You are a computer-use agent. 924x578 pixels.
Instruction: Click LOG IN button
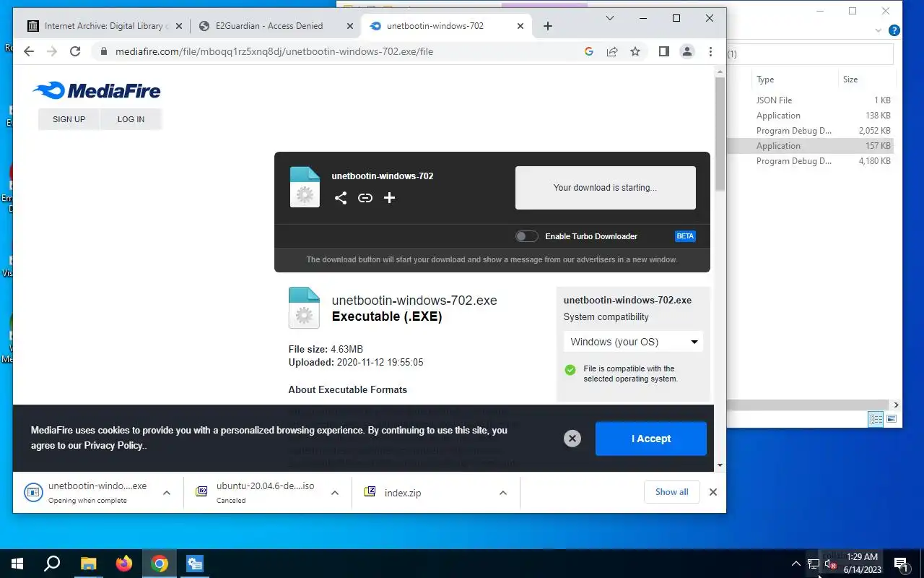(x=131, y=119)
